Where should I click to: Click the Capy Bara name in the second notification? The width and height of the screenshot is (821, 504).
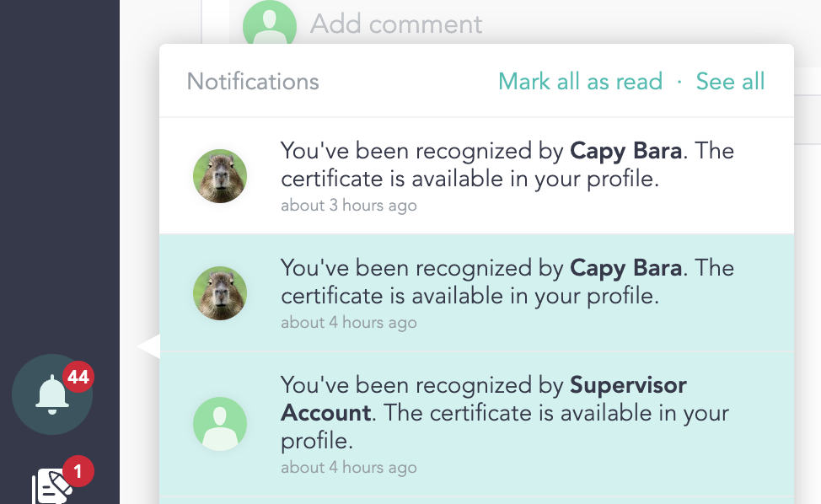pyautogui.click(x=625, y=269)
